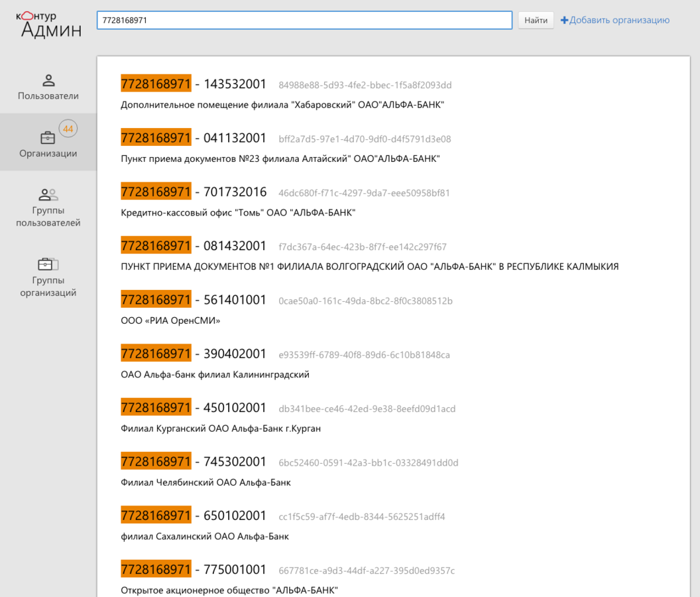This screenshot has height=597, width=700.
Task: Select name Дополнительное помещение филиала "Хабаровский"
Action: pos(282,105)
